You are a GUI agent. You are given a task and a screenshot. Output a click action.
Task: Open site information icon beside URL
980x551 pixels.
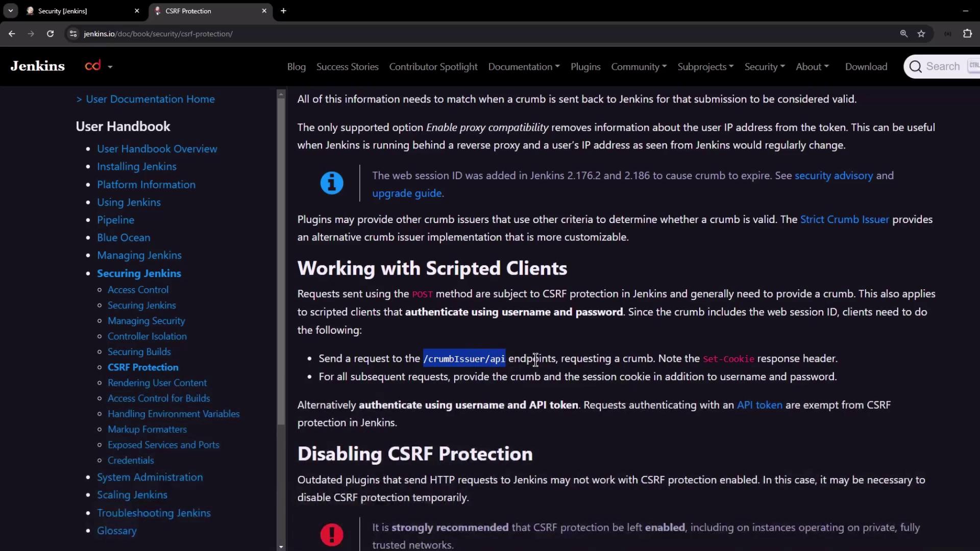(x=73, y=34)
